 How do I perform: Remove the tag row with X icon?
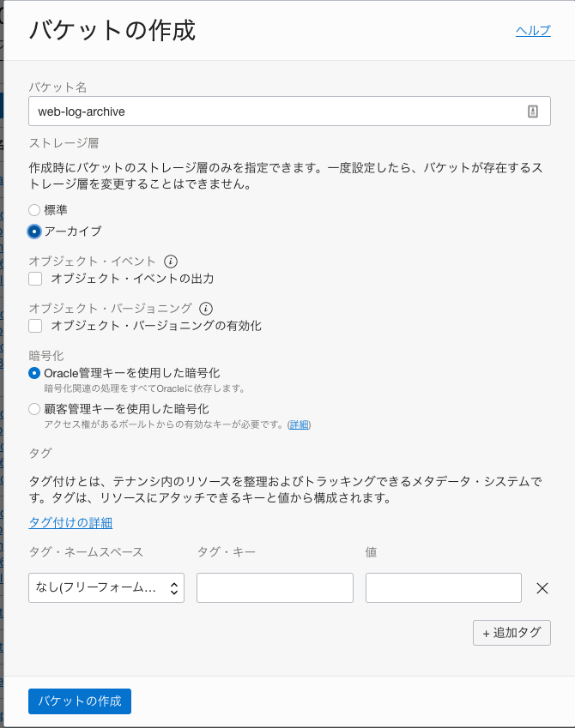click(x=542, y=588)
